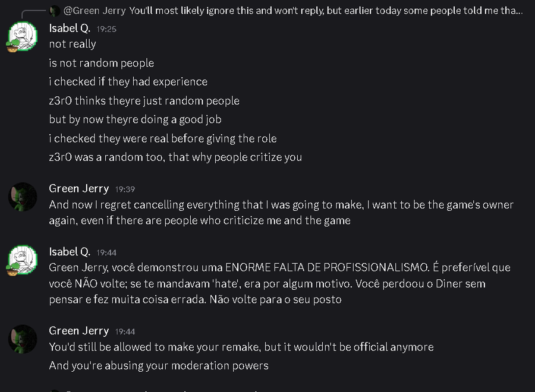Select the Green Jerry username above 'You'd still be allowed'

(78, 331)
